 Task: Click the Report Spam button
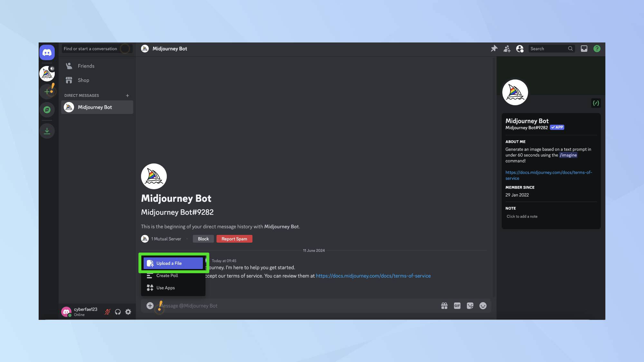(234, 239)
